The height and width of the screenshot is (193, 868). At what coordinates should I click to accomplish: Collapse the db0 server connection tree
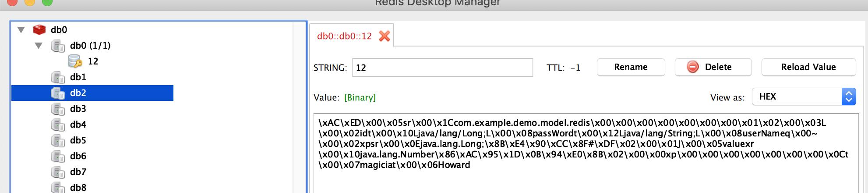[x=21, y=30]
